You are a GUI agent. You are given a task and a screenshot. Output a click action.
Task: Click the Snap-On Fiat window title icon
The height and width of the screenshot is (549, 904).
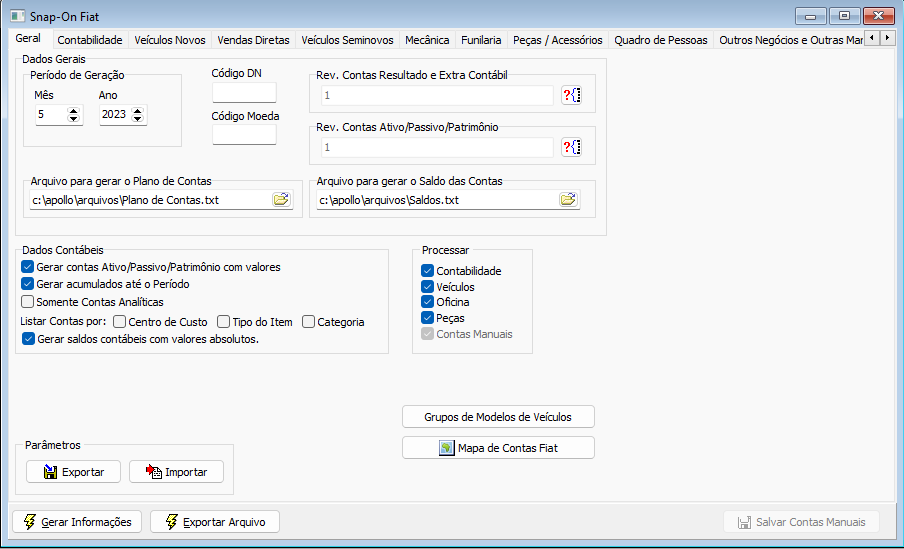pyautogui.click(x=17, y=16)
